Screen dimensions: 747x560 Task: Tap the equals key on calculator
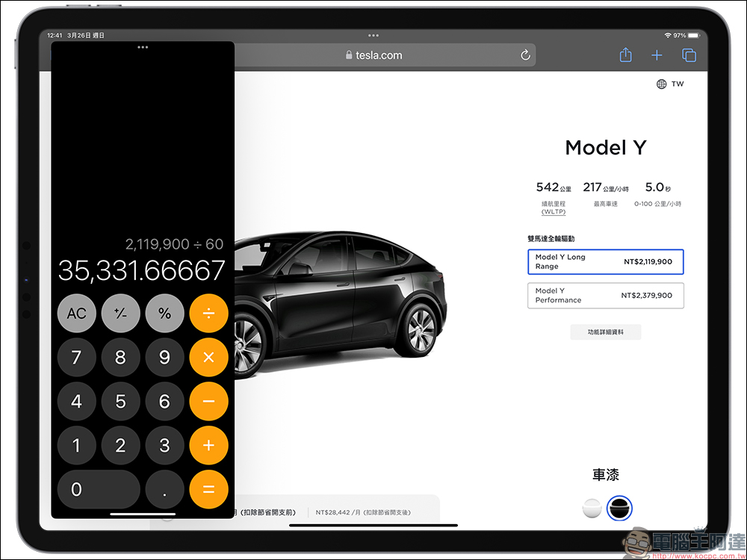(x=208, y=489)
